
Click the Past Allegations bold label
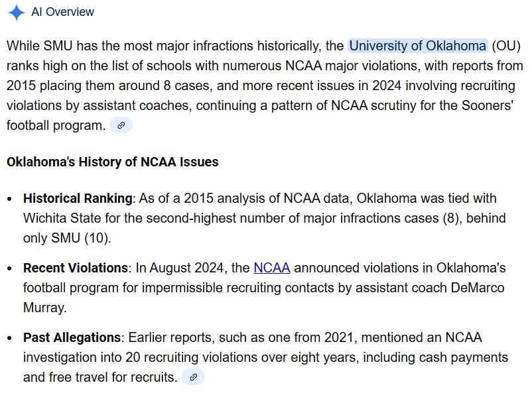(x=72, y=338)
